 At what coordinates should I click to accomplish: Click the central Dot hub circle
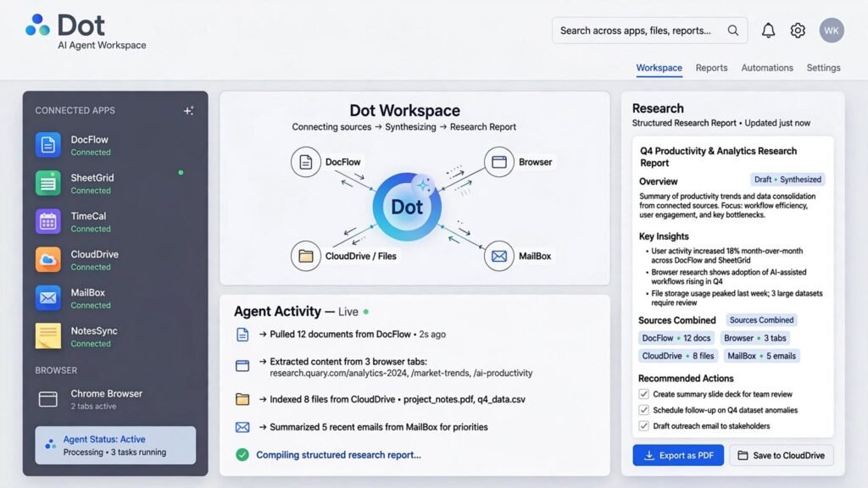pos(407,207)
